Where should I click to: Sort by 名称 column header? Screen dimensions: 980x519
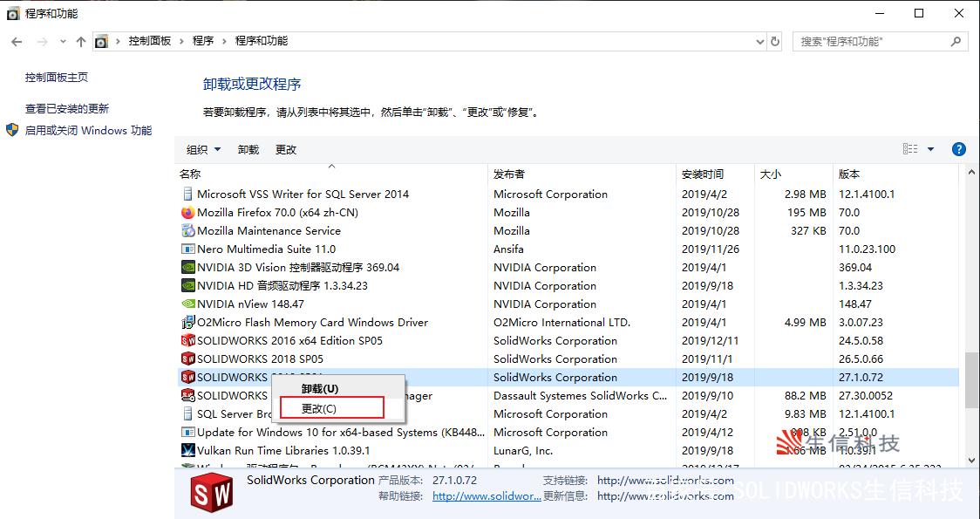coord(190,174)
